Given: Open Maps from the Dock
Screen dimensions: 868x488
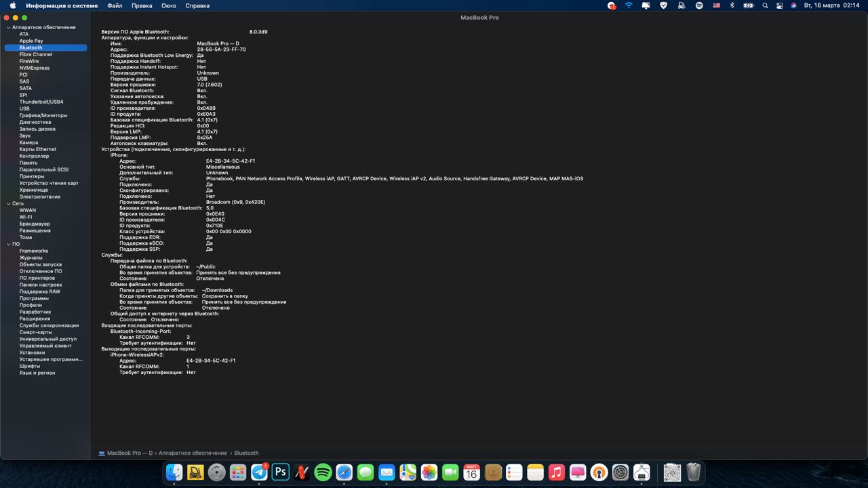Looking at the screenshot, I should click(x=408, y=472).
